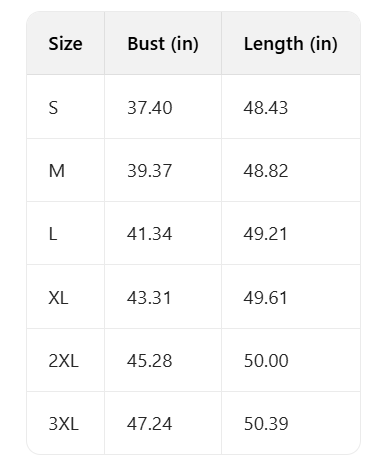Click the Size column header

point(65,44)
